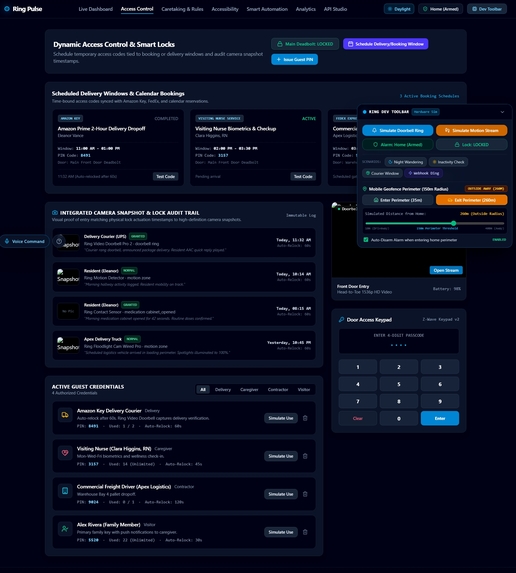Click the Front Door Entry video preview
Screen dimensions: 516x573
pos(399,240)
